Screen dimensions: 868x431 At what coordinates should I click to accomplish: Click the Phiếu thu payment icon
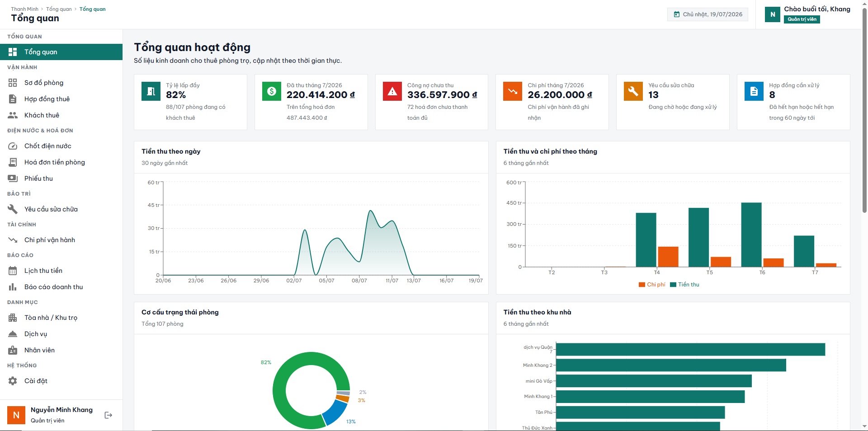tap(13, 178)
